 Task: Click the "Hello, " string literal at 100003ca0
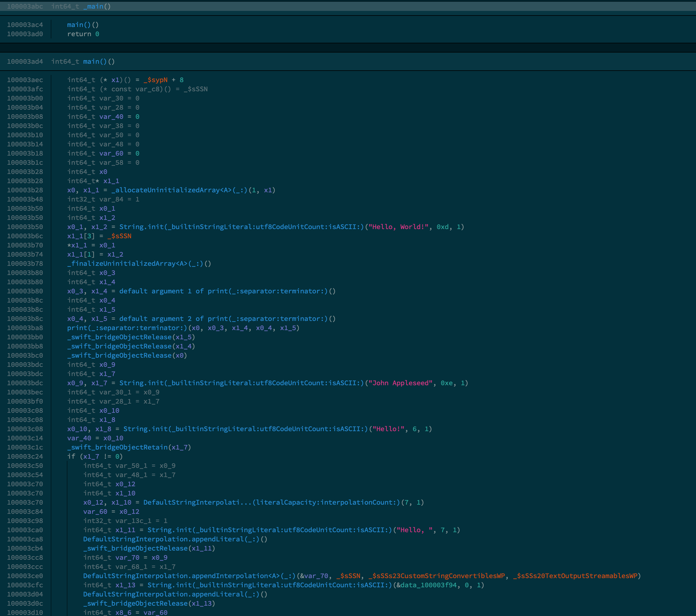(414, 530)
